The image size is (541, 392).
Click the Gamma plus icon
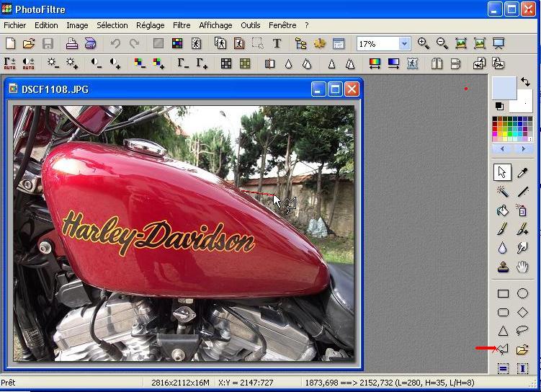[x=202, y=63]
